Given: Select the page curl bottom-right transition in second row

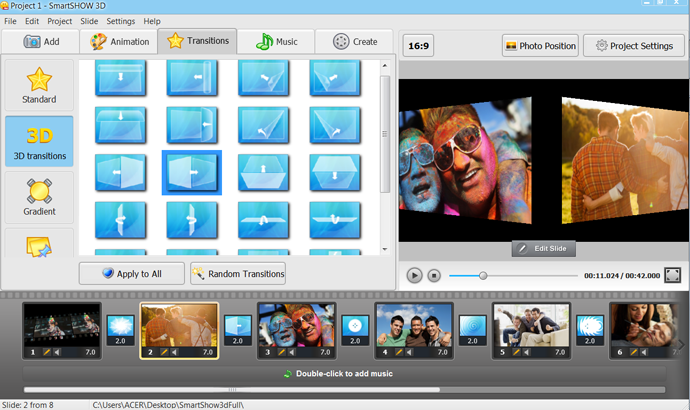Looking at the screenshot, I should (335, 125).
